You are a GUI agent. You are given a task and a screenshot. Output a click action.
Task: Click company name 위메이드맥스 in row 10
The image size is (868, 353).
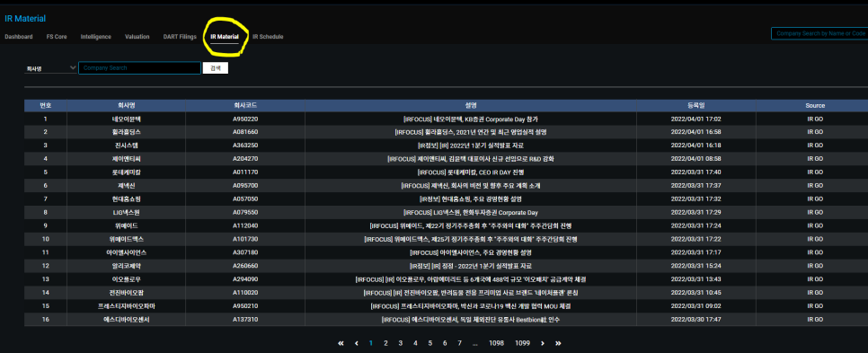point(126,239)
